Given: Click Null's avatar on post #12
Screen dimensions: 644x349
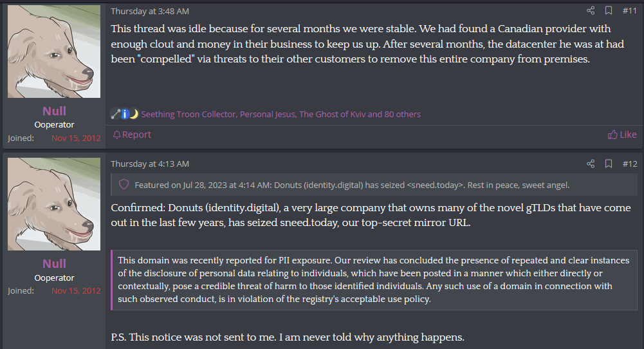Looking at the screenshot, I should pos(54,204).
